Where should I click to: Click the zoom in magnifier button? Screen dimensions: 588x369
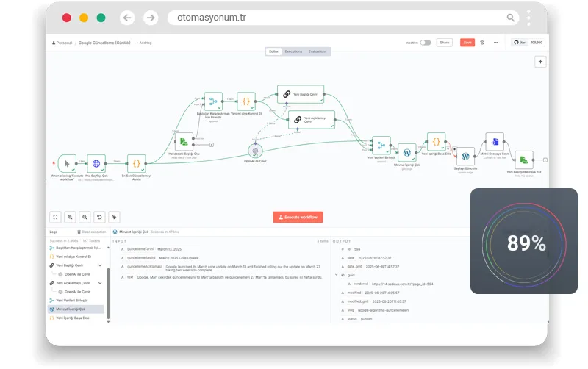70,217
